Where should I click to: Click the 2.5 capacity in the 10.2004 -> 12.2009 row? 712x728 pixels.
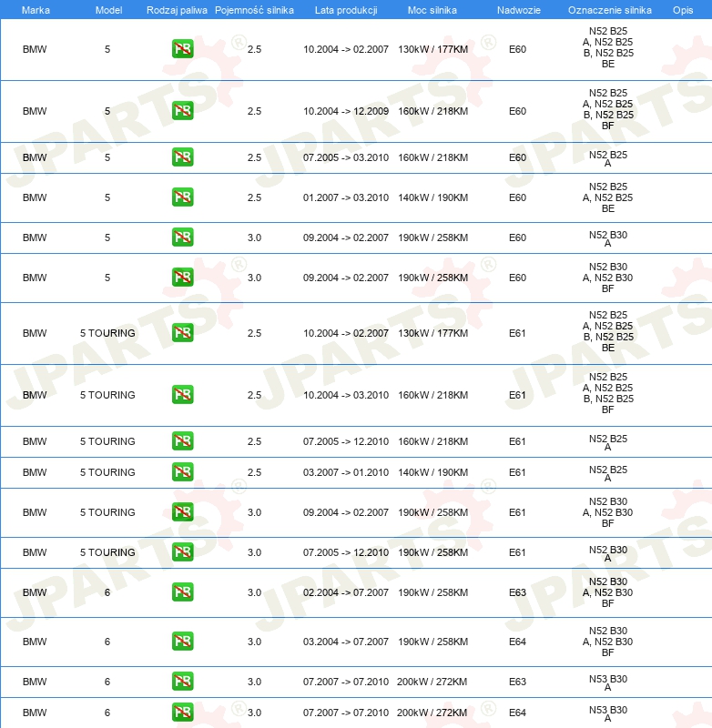254,111
